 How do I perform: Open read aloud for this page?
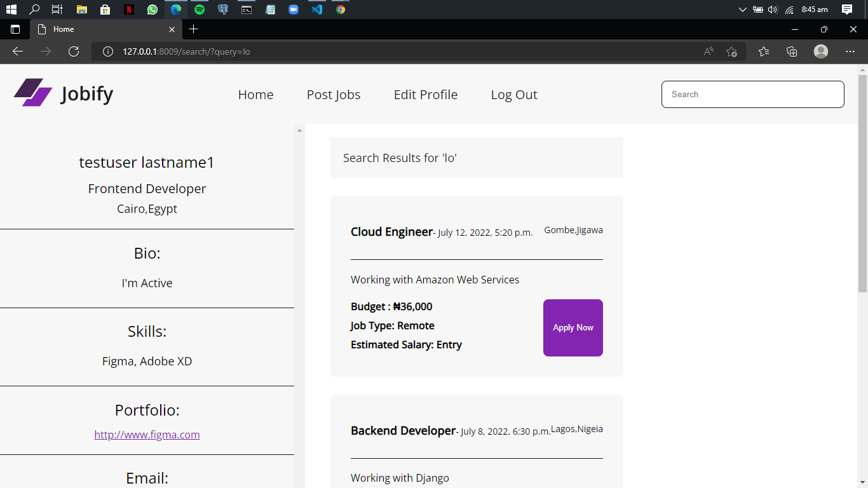coord(707,51)
